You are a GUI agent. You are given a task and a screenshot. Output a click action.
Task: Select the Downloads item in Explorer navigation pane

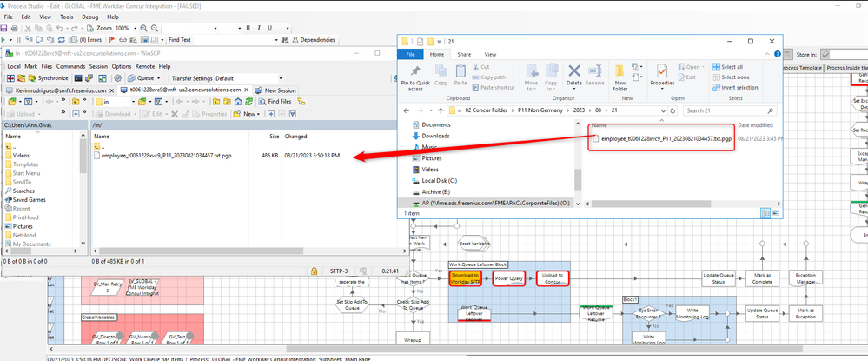[x=431, y=136]
